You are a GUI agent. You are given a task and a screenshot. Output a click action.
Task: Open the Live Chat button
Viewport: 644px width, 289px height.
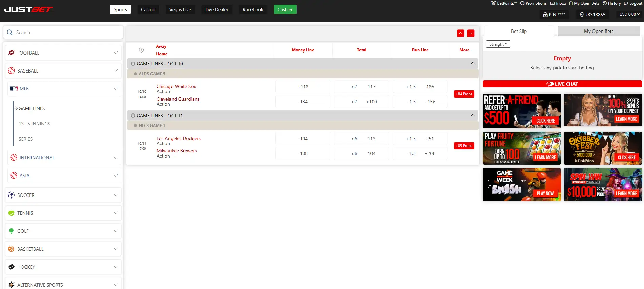point(562,84)
